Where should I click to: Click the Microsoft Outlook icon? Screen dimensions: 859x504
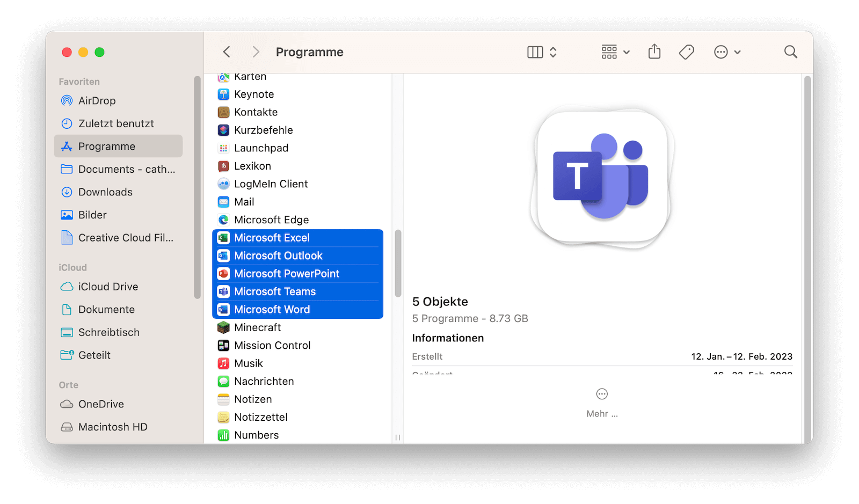(223, 256)
